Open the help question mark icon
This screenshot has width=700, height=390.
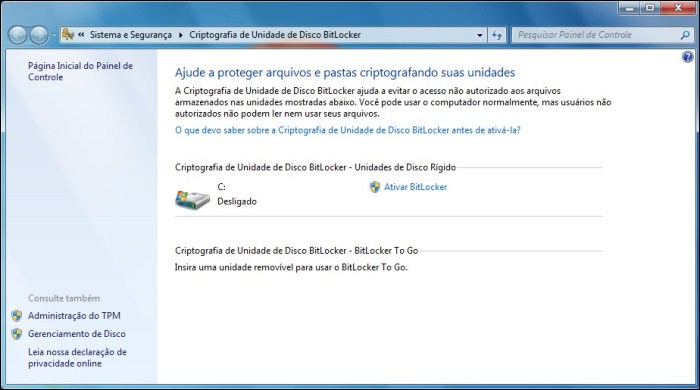coord(688,57)
